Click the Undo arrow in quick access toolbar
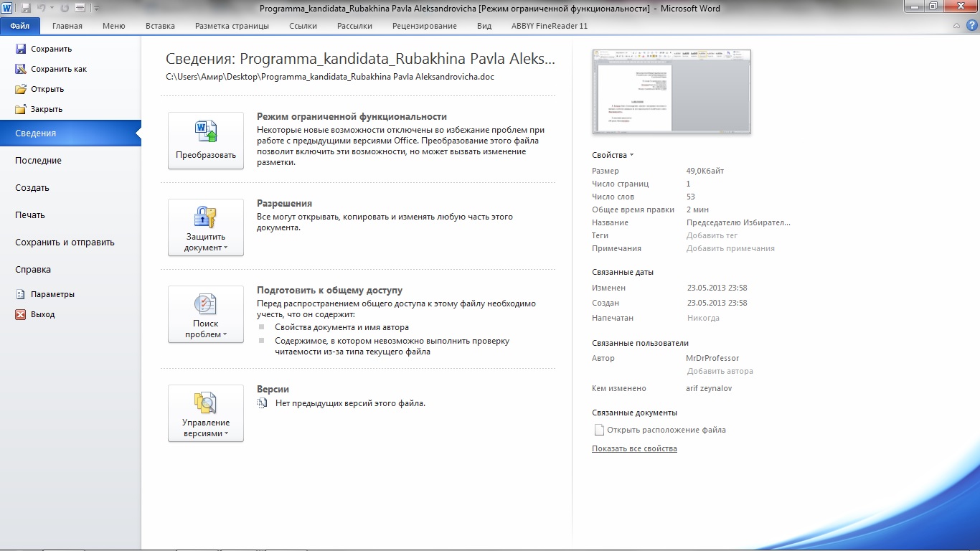 [42, 8]
